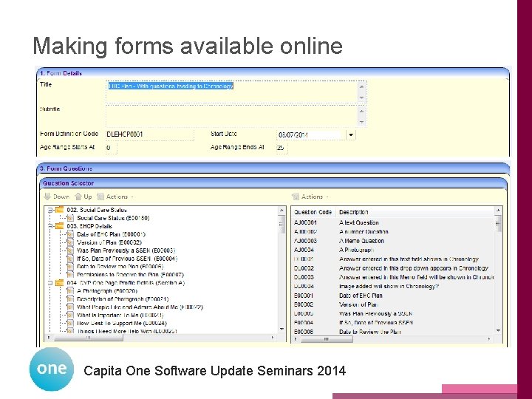This screenshot has height=399, width=532.
Task: Open the Start Date calendar dropdown arrow
Action: pyautogui.click(x=351, y=134)
